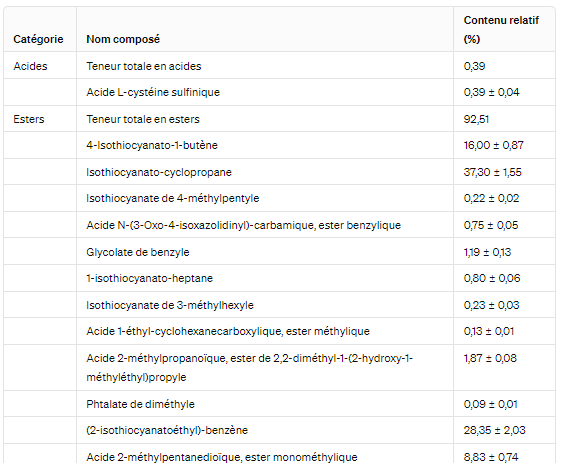This screenshot has height=463, width=562.
Task: Select the Acides category cell
Action: pos(30,66)
